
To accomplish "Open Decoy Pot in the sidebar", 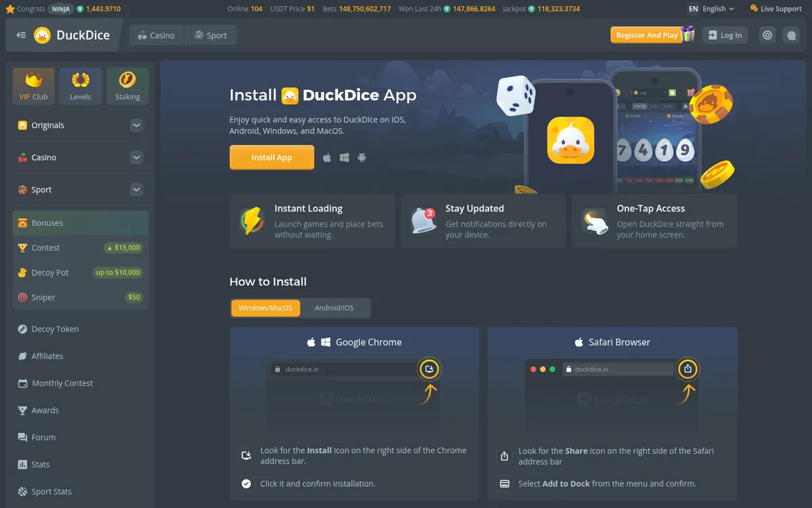I will pyautogui.click(x=50, y=273).
